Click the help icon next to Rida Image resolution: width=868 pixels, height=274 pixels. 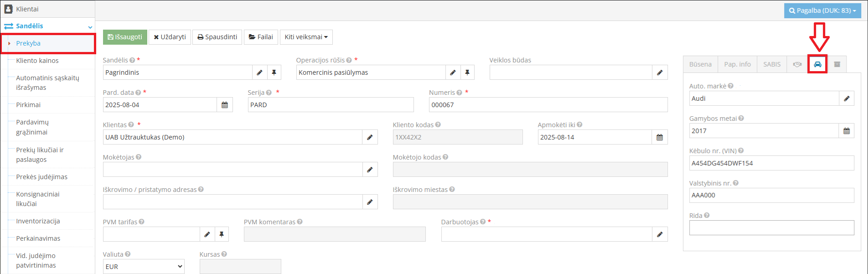[x=707, y=215]
